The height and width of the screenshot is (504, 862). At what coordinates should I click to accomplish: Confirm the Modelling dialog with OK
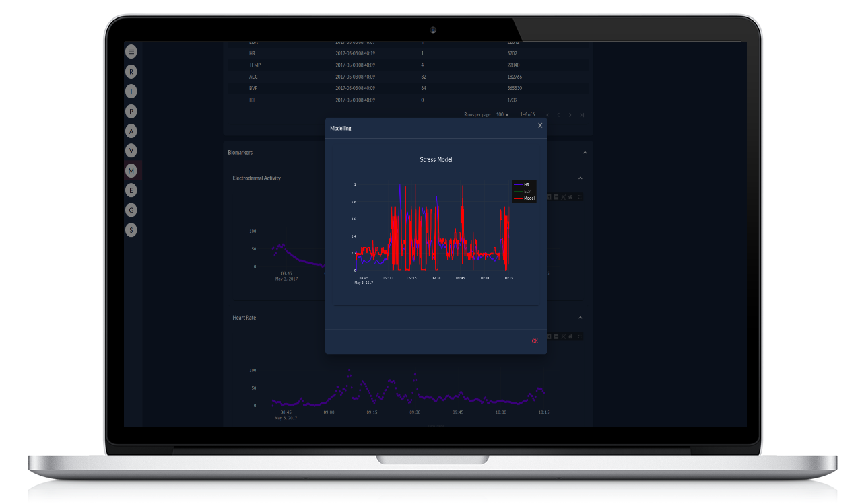[535, 341]
